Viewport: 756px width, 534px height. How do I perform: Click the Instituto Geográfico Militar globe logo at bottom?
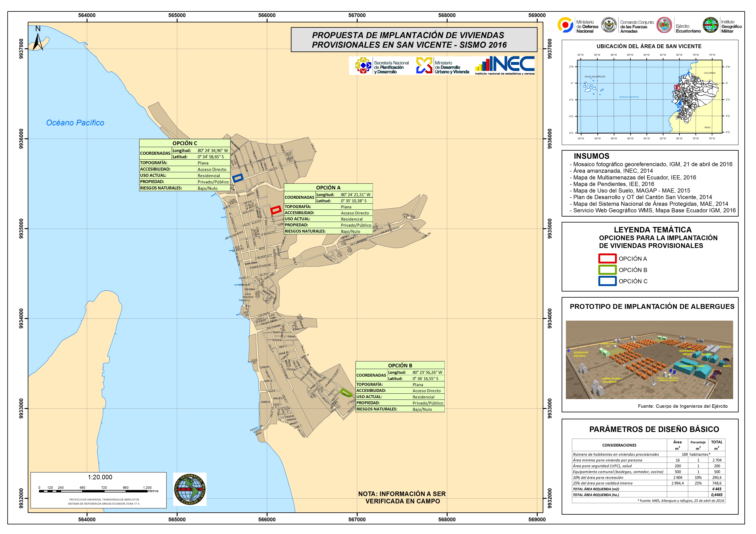pyautogui.click(x=190, y=489)
